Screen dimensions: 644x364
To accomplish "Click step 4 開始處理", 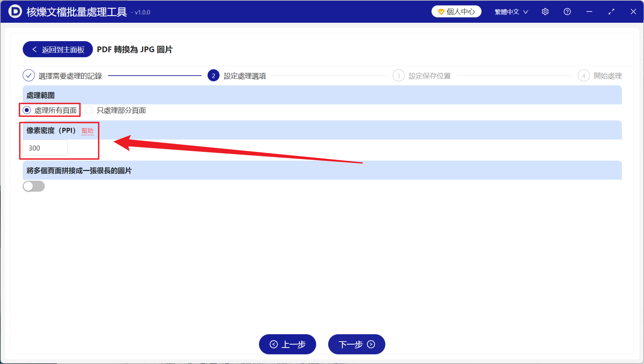I will pyautogui.click(x=600, y=76).
